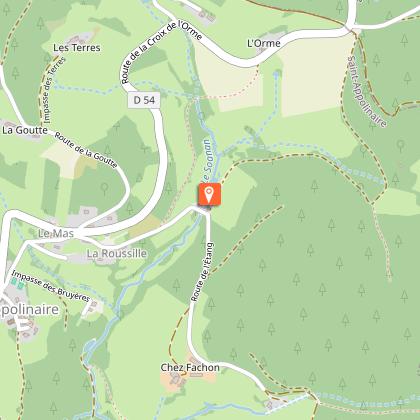Select the Route de la Goutte label

[x=86, y=150]
